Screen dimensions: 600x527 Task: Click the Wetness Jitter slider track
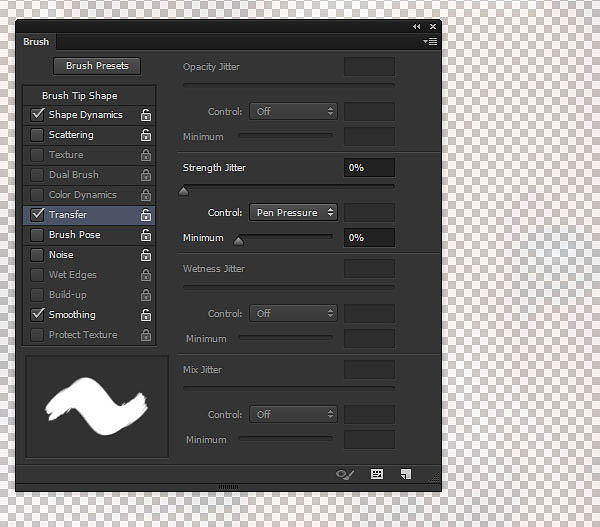click(x=289, y=287)
